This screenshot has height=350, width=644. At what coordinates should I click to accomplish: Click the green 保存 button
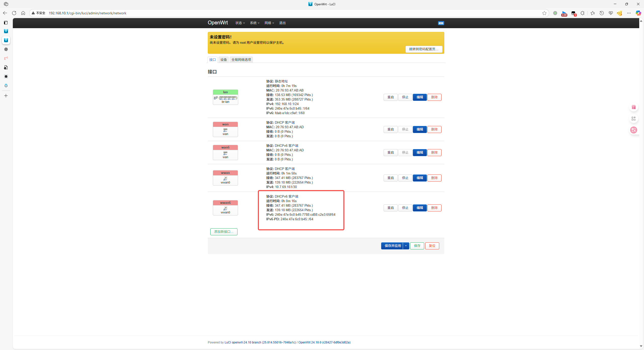click(x=417, y=246)
